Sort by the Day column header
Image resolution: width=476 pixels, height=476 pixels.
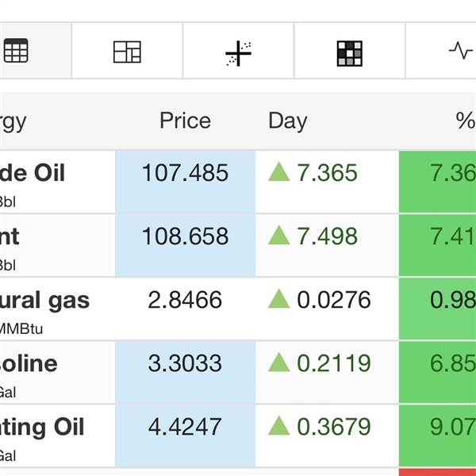[x=287, y=121]
